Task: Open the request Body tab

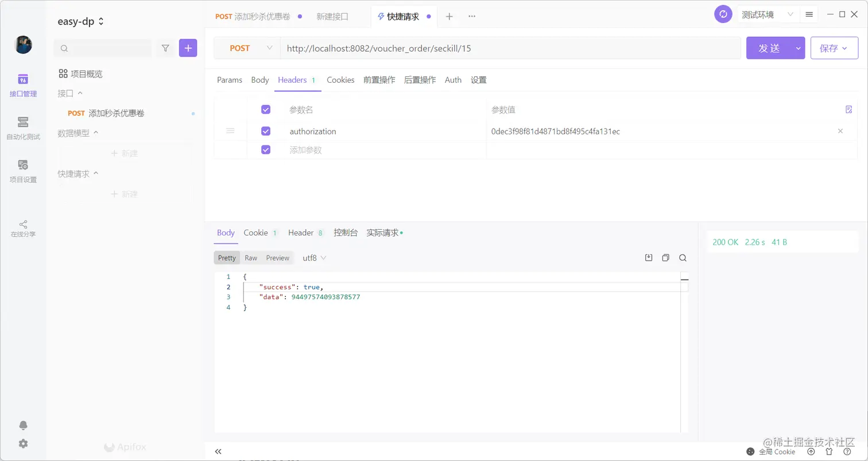Action: pyautogui.click(x=260, y=80)
